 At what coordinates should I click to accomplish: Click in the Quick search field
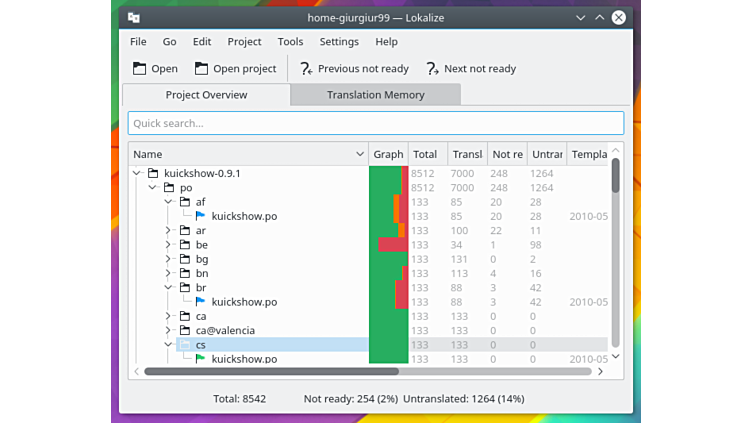[x=375, y=123]
